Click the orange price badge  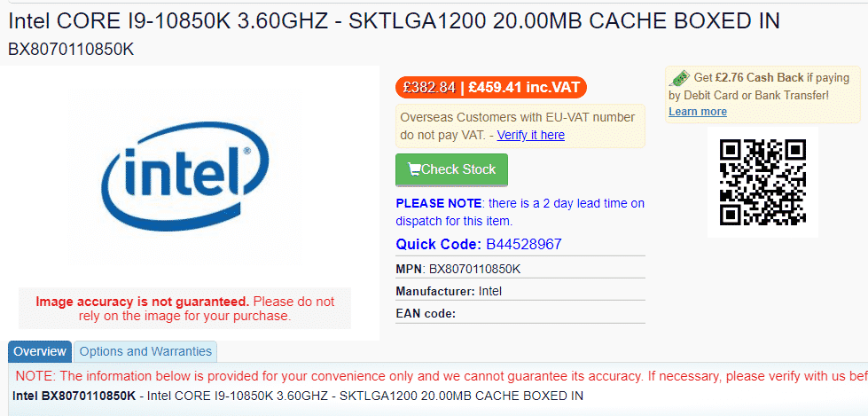point(490,88)
